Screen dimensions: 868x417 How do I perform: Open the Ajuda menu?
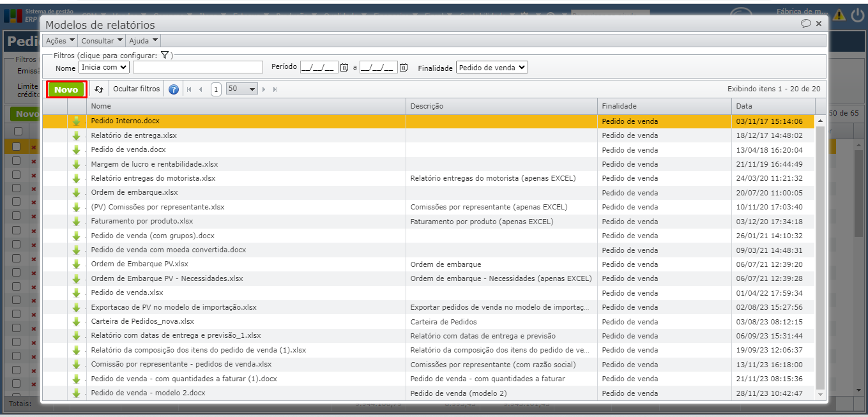click(x=143, y=41)
